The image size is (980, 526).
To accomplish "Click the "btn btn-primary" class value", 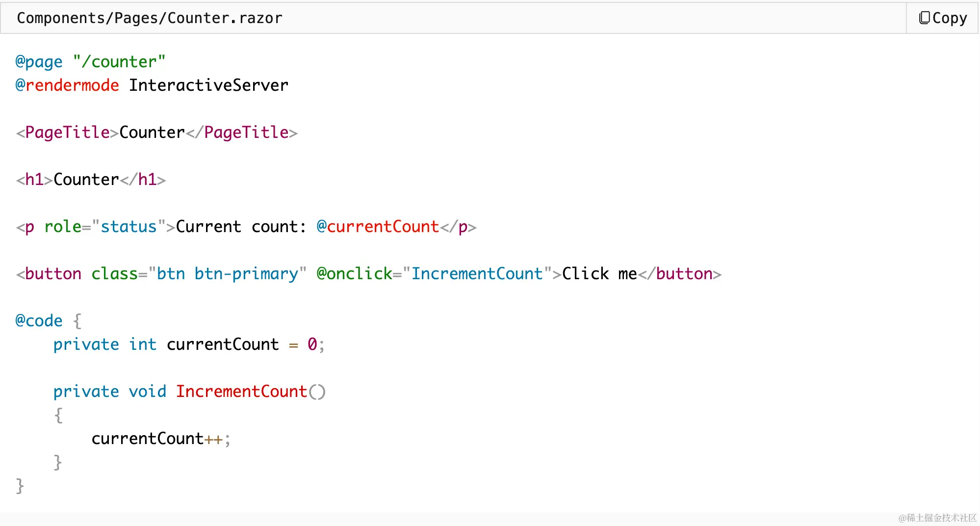I will click(228, 274).
